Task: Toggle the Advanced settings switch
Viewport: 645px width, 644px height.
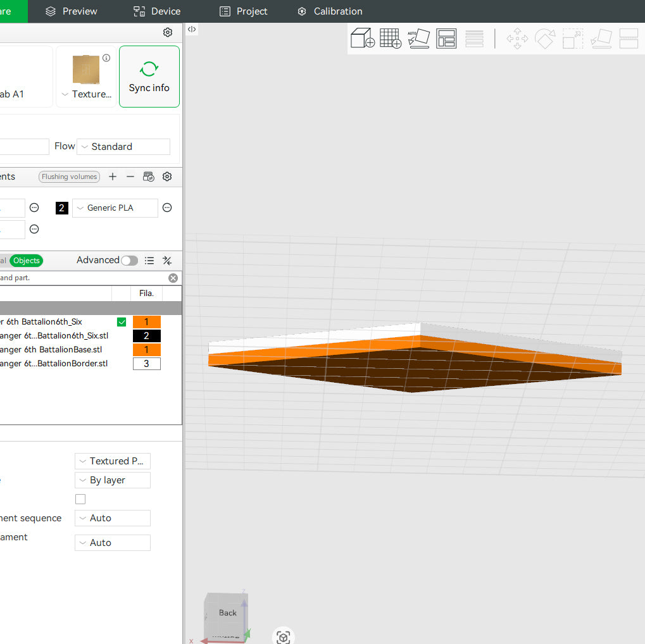Action: (x=129, y=261)
